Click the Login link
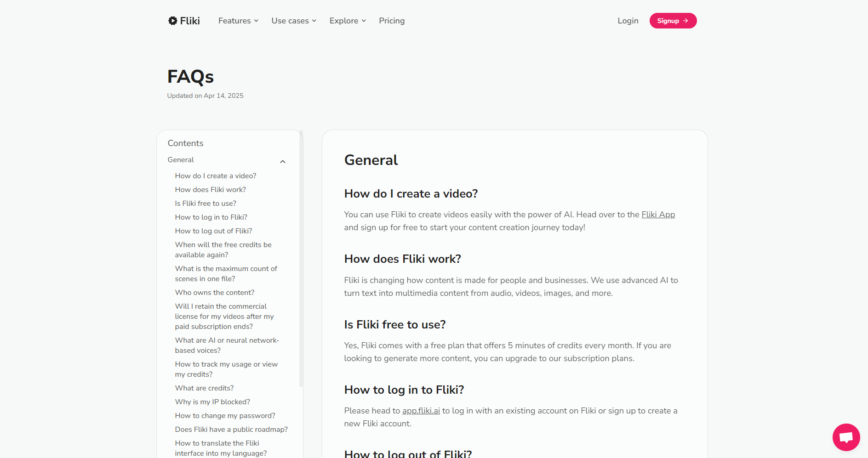Screen dimensions: 868x458 [628, 21]
